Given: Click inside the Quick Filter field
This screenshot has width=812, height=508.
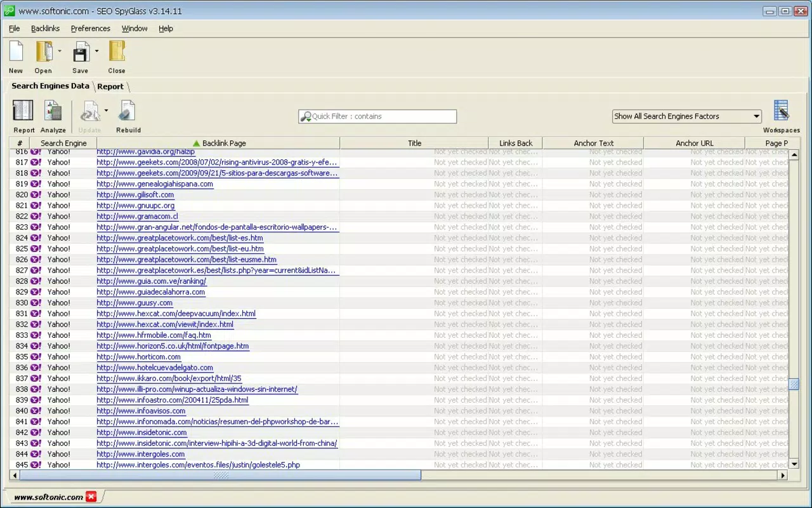Looking at the screenshot, I should pos(377,116).
